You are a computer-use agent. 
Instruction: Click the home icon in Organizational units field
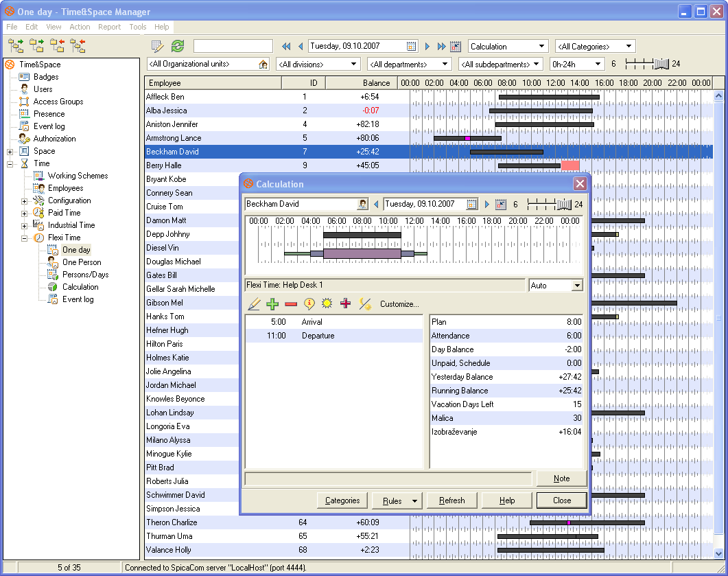point(263,65)
